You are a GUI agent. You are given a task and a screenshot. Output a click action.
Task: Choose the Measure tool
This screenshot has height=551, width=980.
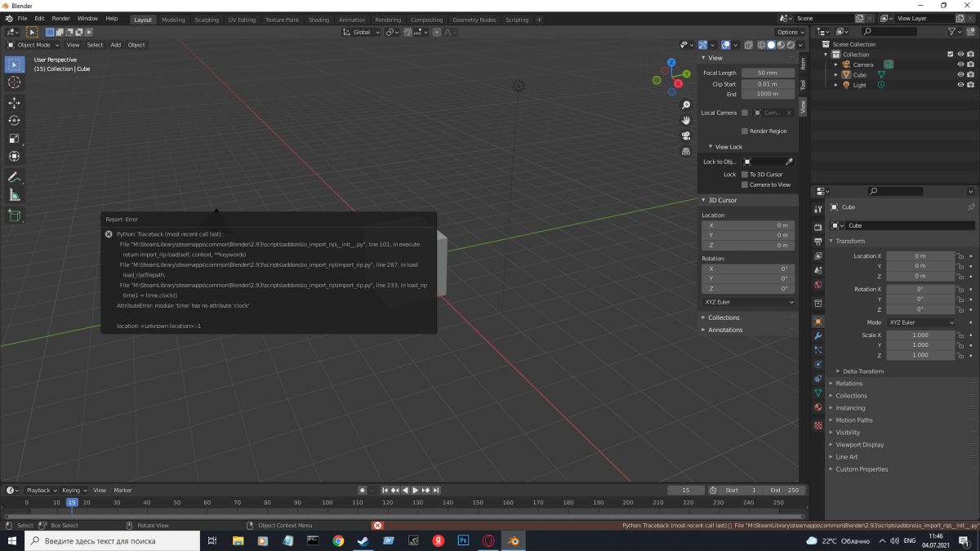tap(15, 195)
